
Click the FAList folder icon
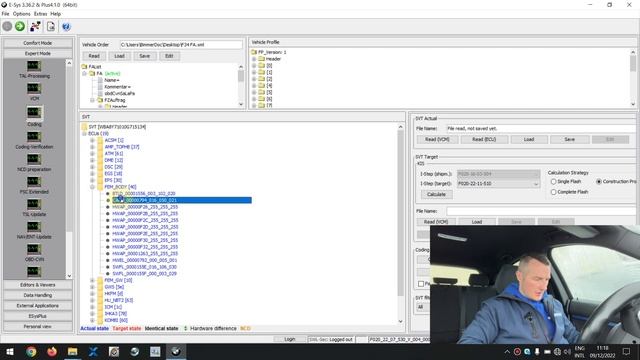[x=84, y=67]
